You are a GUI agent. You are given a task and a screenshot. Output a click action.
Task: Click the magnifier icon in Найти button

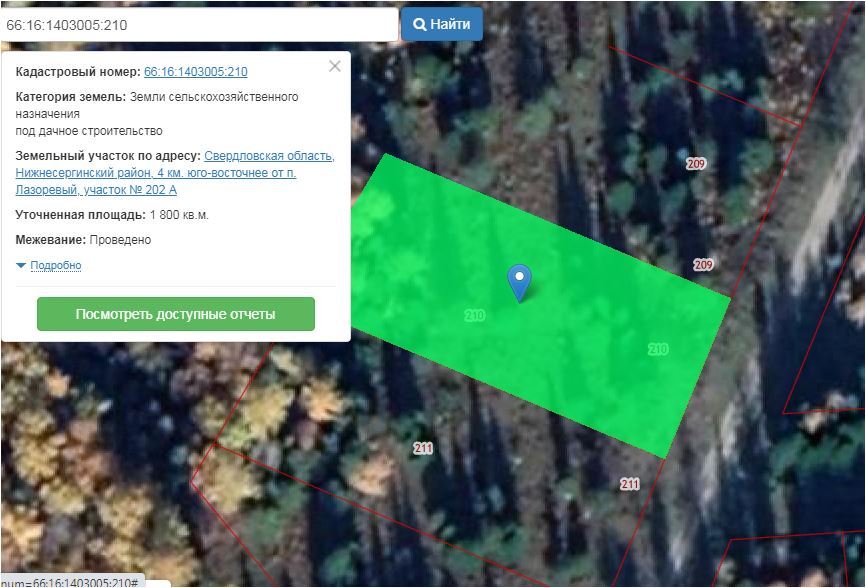click(x=420, y=25)
